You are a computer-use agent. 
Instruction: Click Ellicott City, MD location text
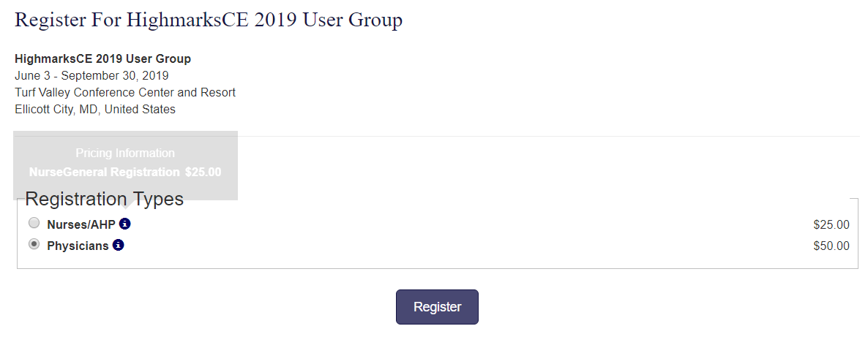tap(95, 110)
